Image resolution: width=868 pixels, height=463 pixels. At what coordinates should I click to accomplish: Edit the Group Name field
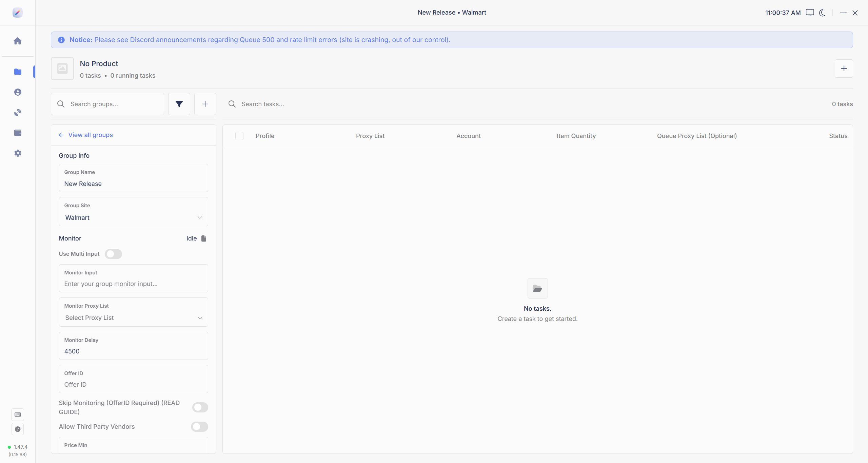pos(134,178)
